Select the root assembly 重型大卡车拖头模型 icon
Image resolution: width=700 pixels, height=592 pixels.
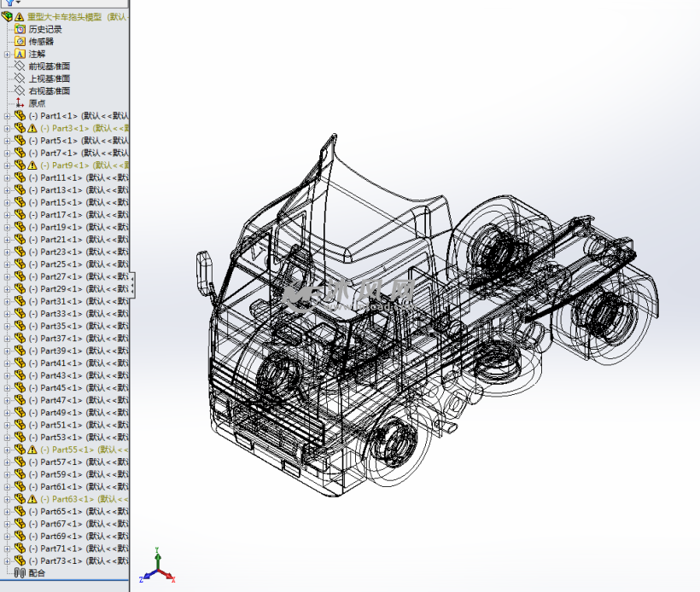tap(7, 16)
